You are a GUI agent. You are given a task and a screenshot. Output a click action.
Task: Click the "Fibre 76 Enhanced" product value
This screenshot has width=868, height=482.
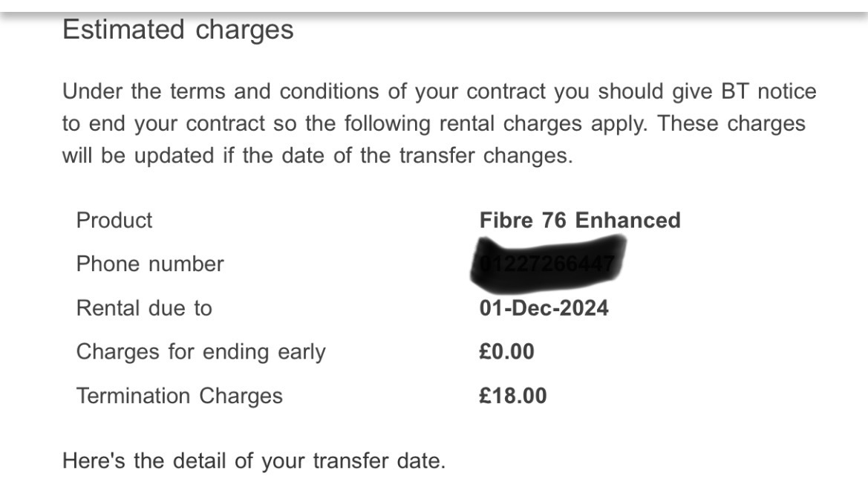point(580,221)
